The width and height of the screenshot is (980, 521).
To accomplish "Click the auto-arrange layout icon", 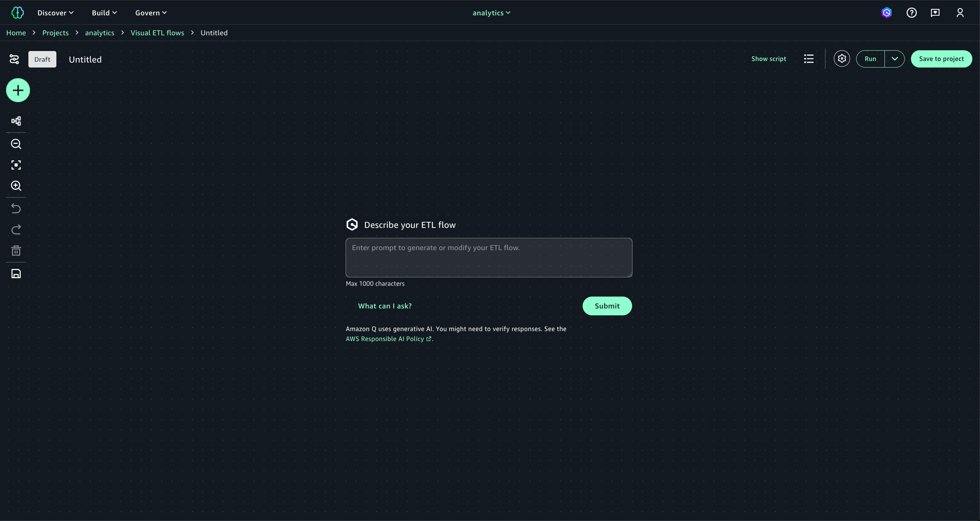I will [16, 121].
